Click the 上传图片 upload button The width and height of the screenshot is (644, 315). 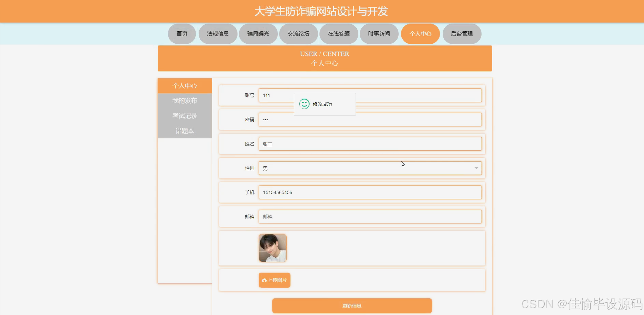(274, 280)
